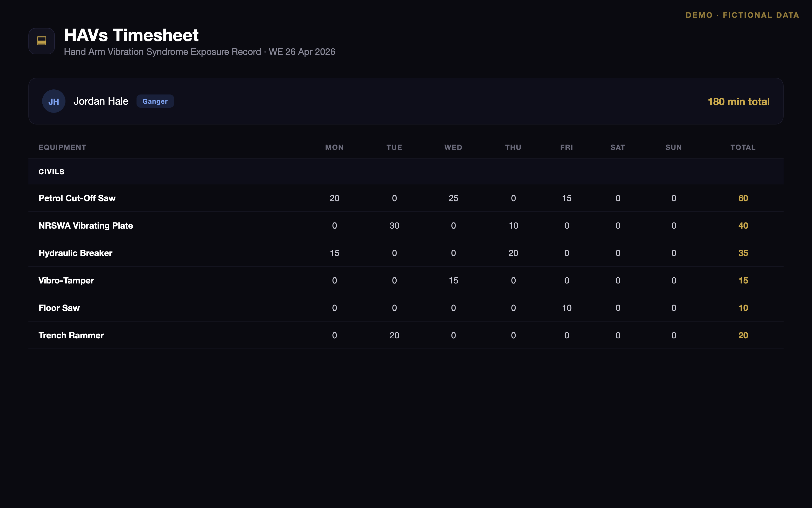Click NRSWA Vibrating Plate Monday value 0

pos(334,226)
